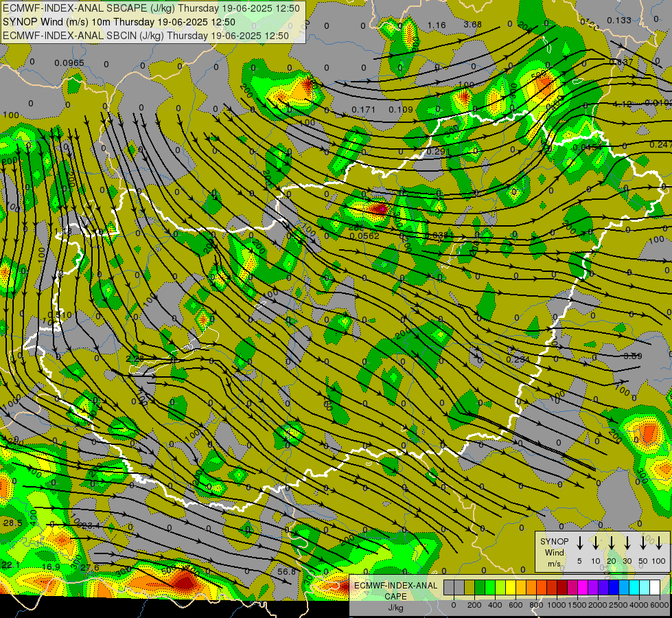The width and height of the screenshot is (672, 618).
Task: Select the SBCAPE header line at top
Action: click(x=151, y=8)
